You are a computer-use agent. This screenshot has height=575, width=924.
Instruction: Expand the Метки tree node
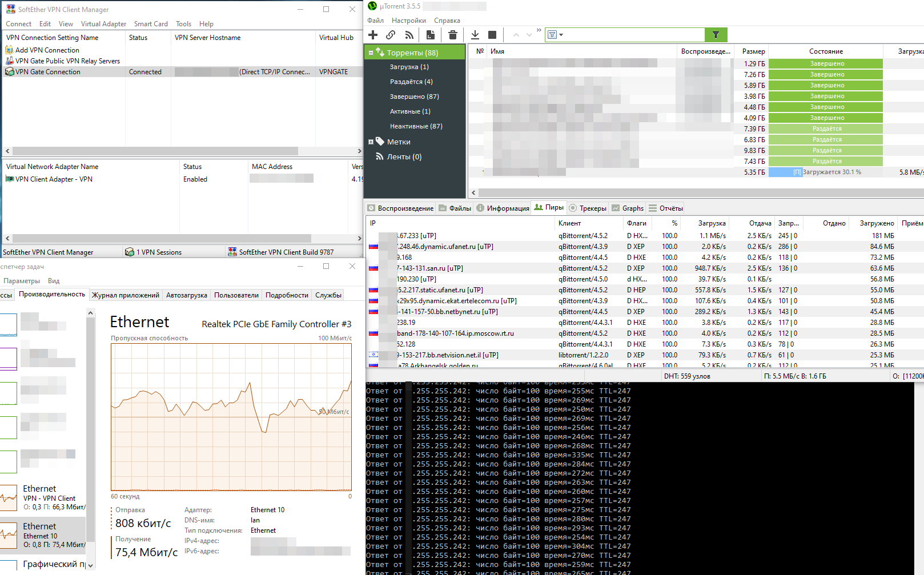coord(371,142)
